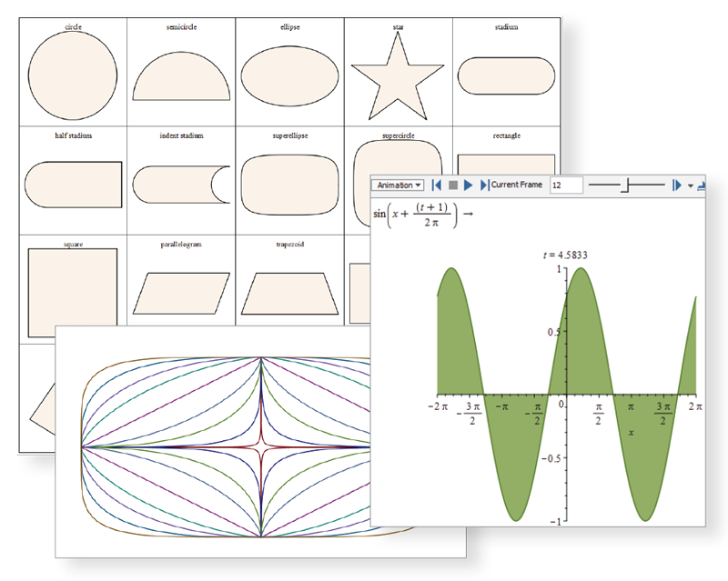Click the '2 π' x-axis tick label

pyautogui.click(x=695, y=406)
